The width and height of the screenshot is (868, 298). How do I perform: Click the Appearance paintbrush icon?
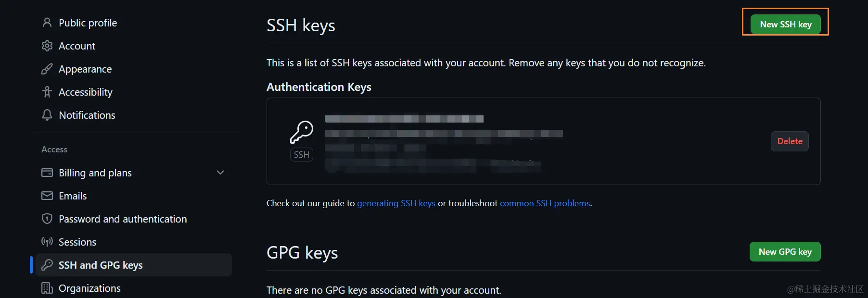47,69
